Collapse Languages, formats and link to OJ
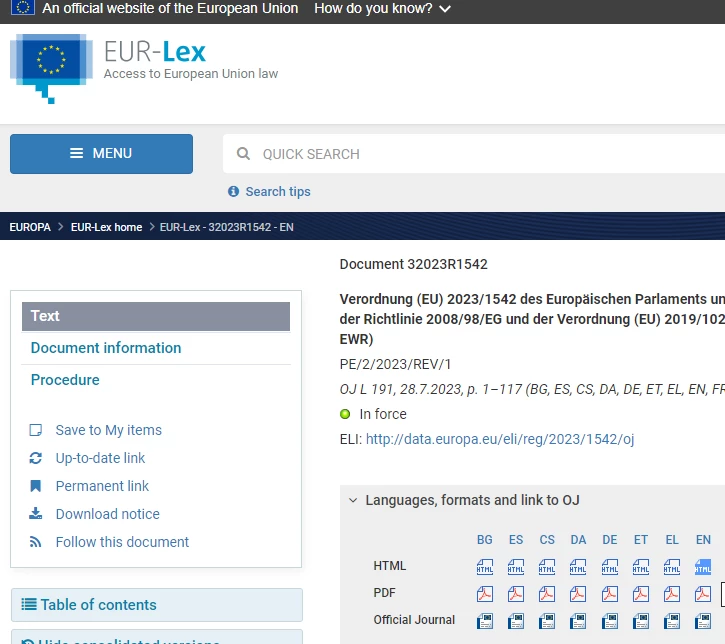 353,500
